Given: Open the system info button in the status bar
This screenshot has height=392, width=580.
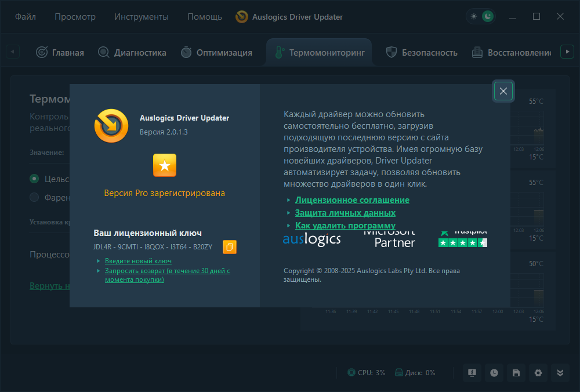Looking at the screenshot, I should [x=472, y=373].
